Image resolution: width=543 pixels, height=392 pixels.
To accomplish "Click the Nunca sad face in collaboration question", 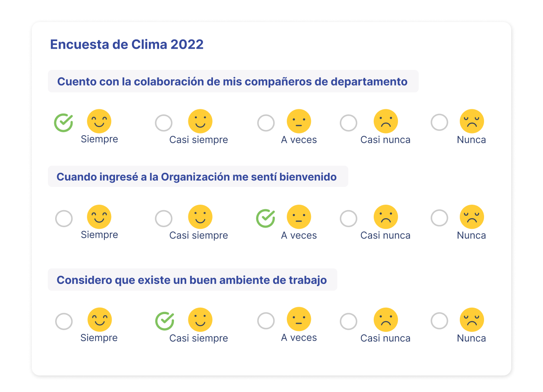I will point(472,121).
